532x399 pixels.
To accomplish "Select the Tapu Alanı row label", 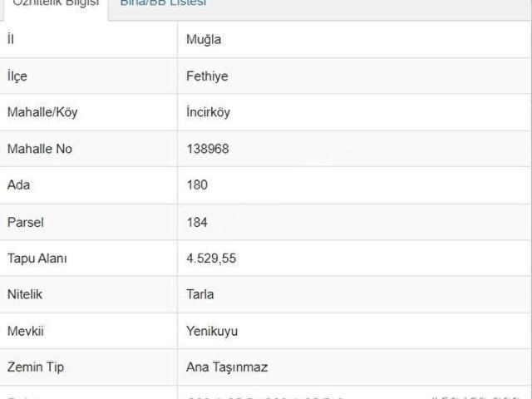I will coord(37,258).
